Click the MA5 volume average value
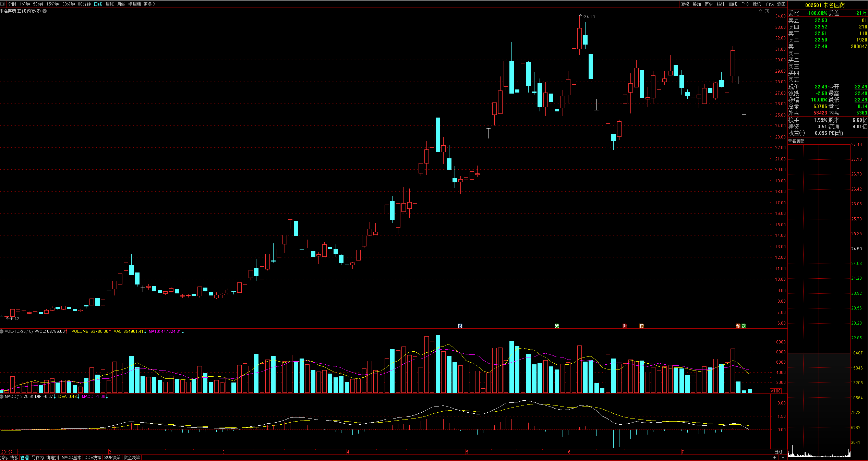Image resolution: width=868 pixels, height=461 pixels. 130,331
